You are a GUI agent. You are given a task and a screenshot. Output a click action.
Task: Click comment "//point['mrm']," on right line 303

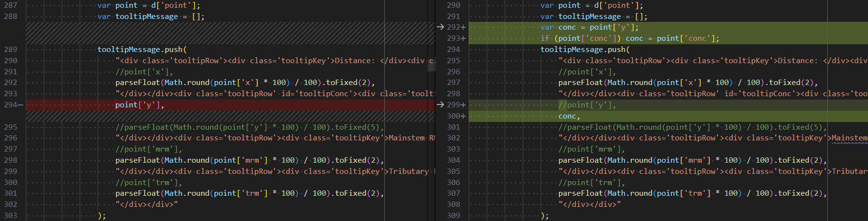591,149
